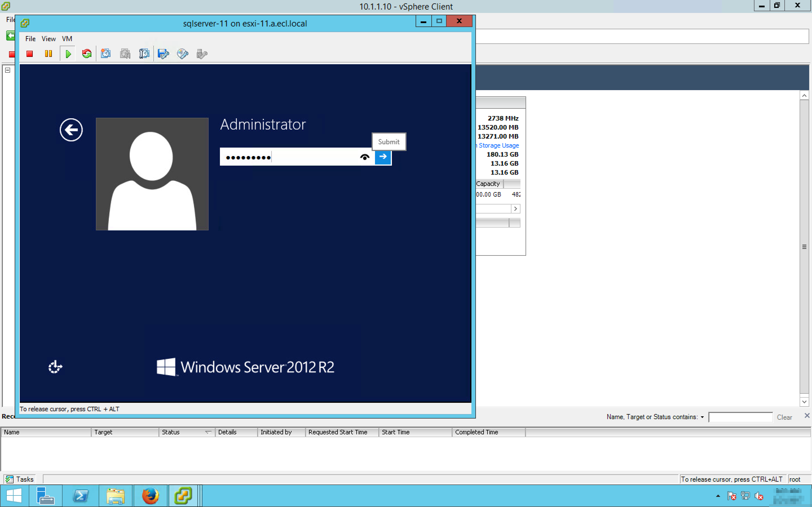Sort by the Status column arrow
This screenshot has width=812, height=507.
[208, 432]
